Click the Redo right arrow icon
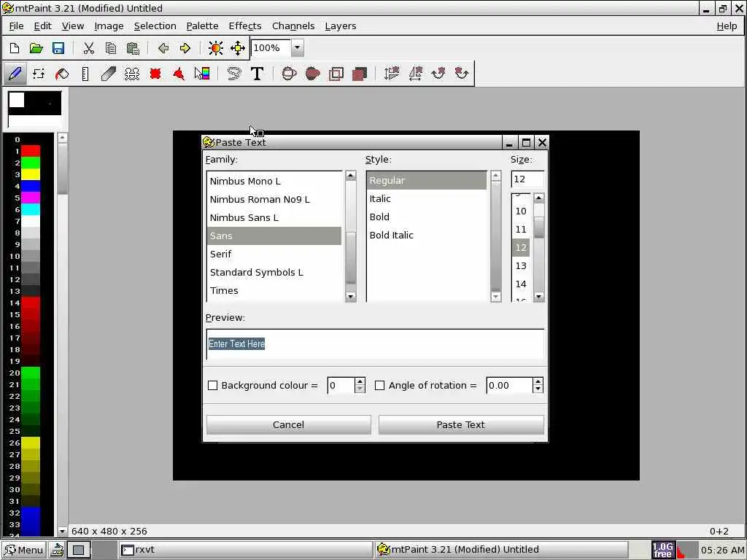Viewport: 747px width, 560px height. 185,48
